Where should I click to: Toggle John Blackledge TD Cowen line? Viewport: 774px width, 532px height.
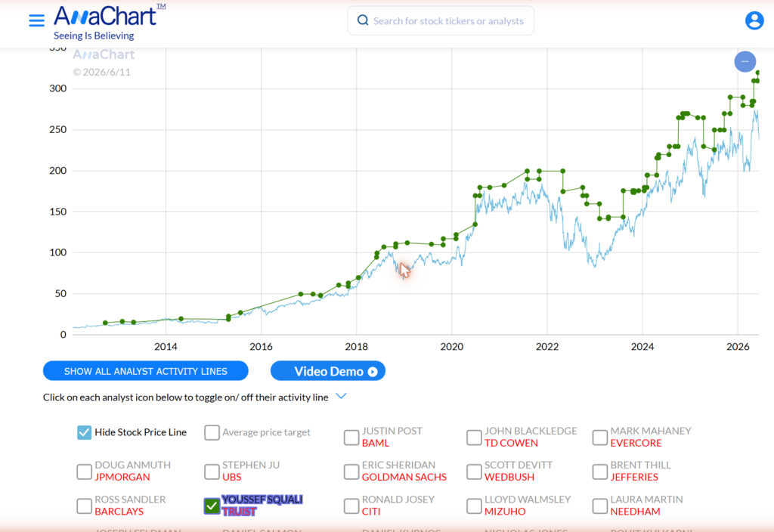(x=474, y=438)
